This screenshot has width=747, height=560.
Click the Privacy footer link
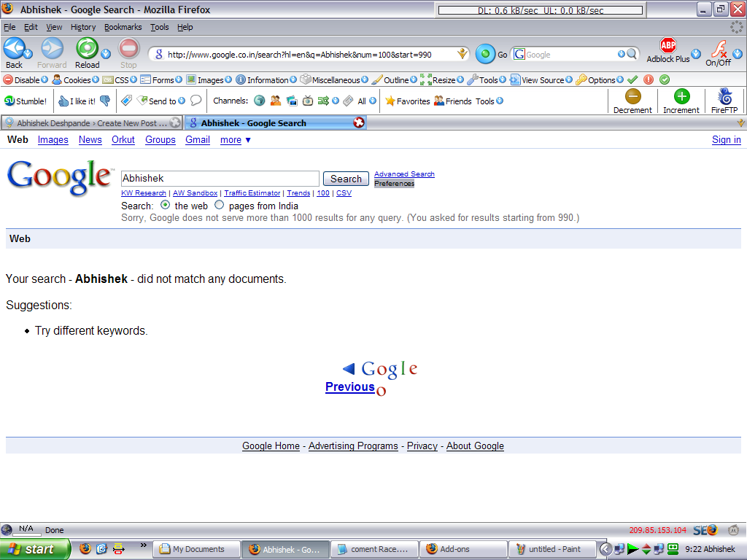(422, 446)
